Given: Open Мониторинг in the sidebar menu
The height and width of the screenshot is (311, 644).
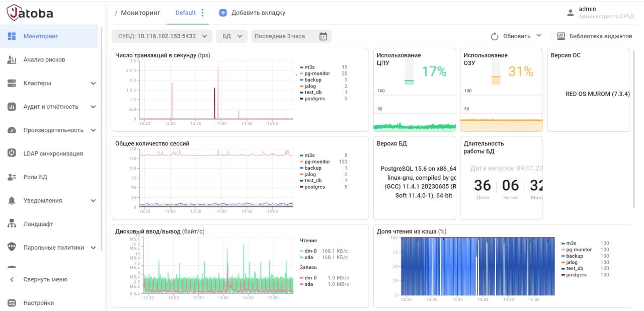Looking at the screenshot, I should (x=49, y=36).
